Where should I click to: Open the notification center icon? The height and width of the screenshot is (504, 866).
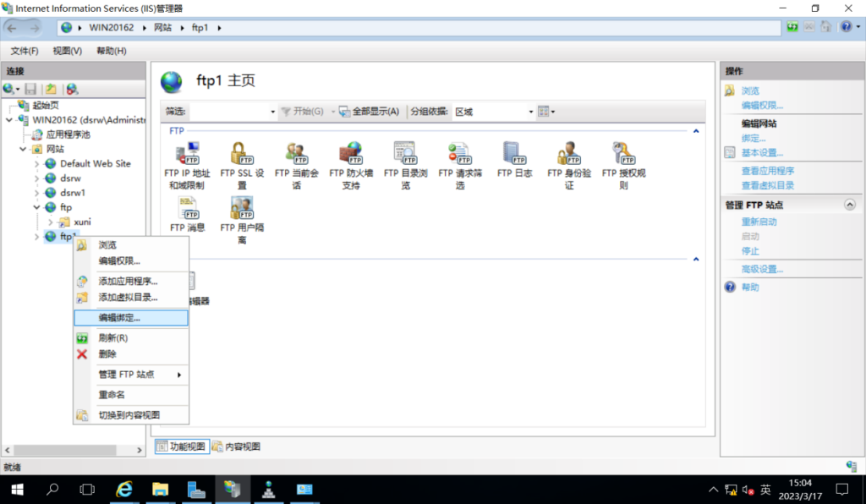(x=841, y=489)
